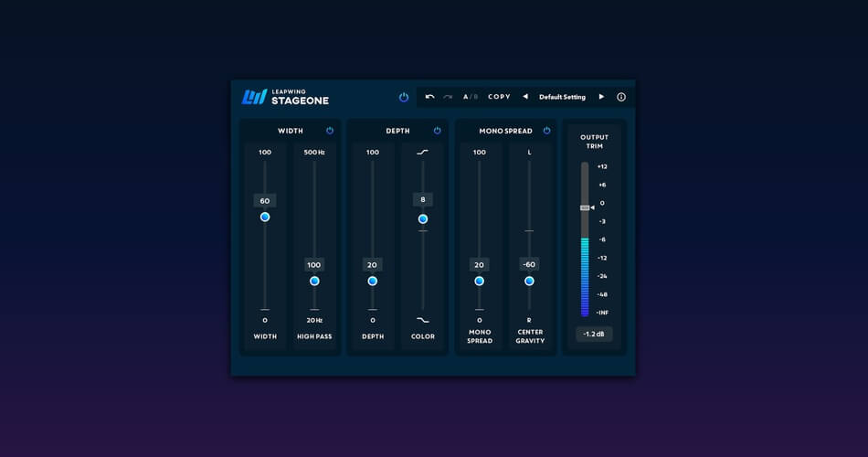Image resolution: width=868 pixels, height=457 pixels.
Task: Click the HIGH PASS label
Action: point(314,336)
